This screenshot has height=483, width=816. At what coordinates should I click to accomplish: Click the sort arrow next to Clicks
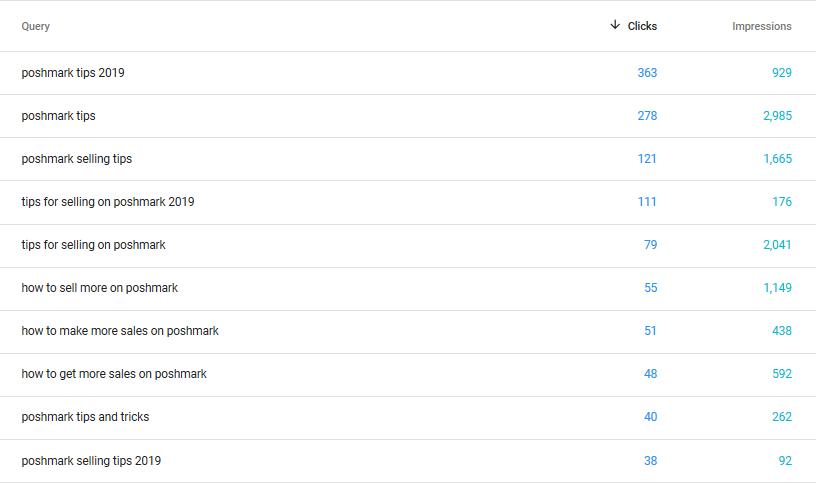pyautogui.click(x=615, y=25)
